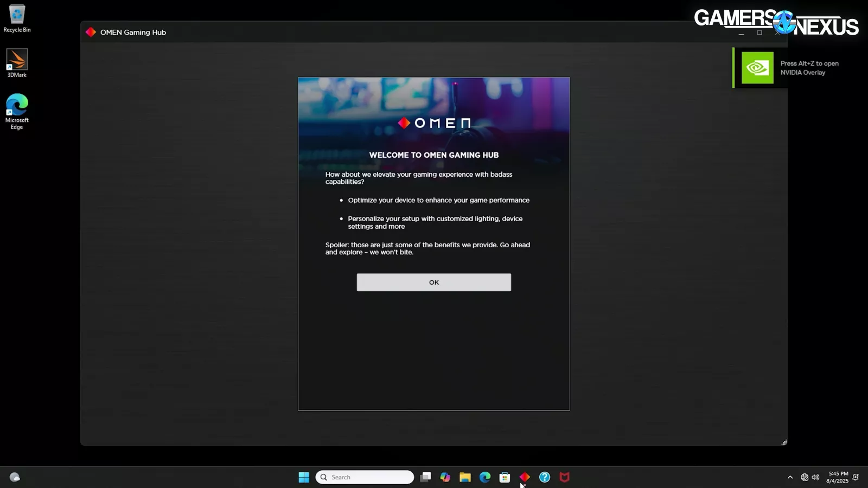The image size is (868, 488).
Task: Open Task View on the taskbar
Action: click(426, 477)
